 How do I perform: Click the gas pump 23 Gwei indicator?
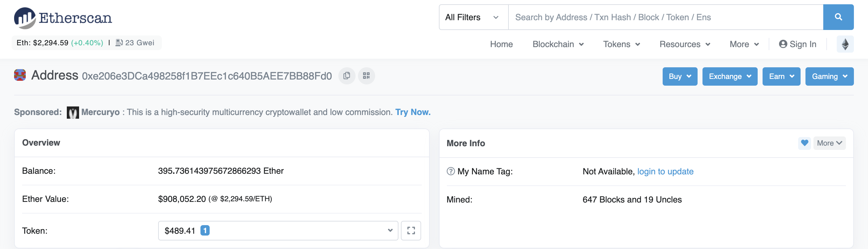pyautogui.click(x=135, y=43)
